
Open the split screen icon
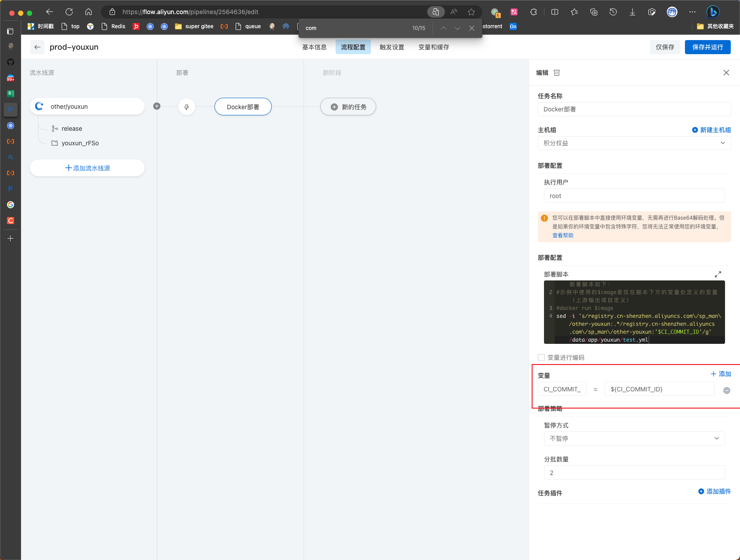(555, 12)
